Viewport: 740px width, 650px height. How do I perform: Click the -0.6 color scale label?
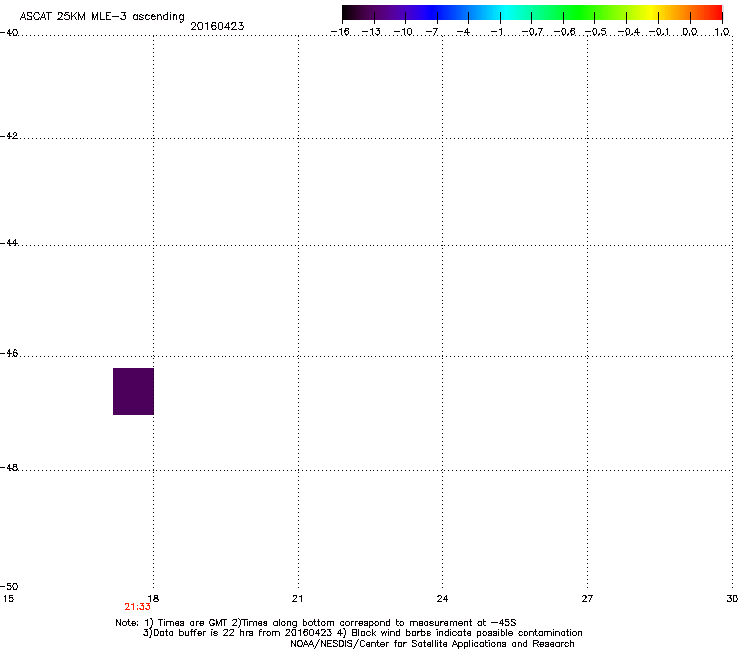coord(564,32)
